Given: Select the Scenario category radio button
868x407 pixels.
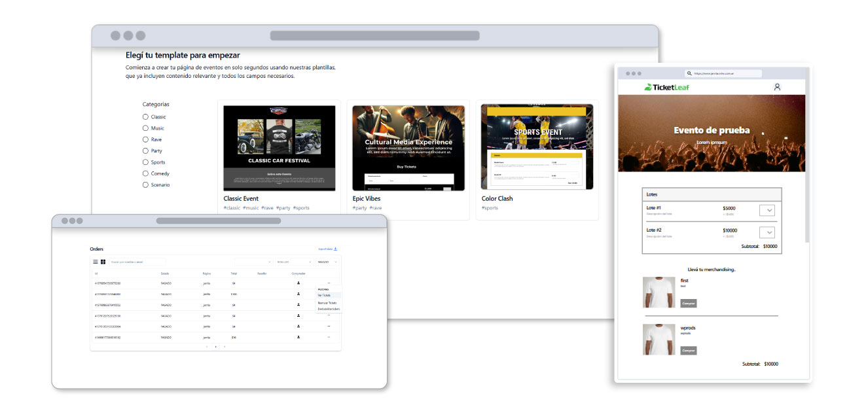Looking at the screenshot, I should click(x=145, y=185).
